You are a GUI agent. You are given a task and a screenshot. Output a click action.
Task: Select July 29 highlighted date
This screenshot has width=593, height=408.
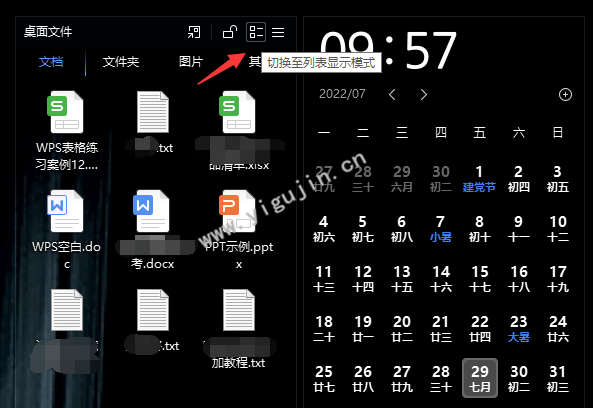click(x=480, y=378)
